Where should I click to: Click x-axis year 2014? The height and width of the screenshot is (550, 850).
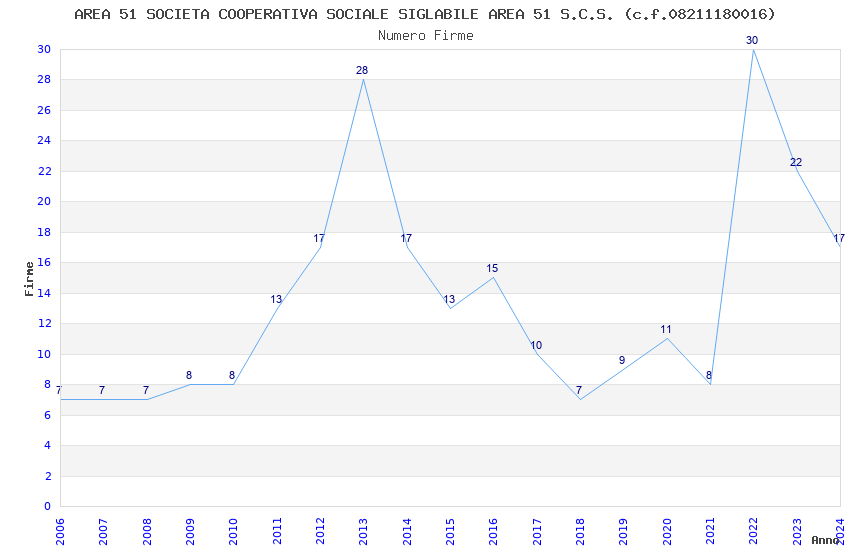(407, 531)
